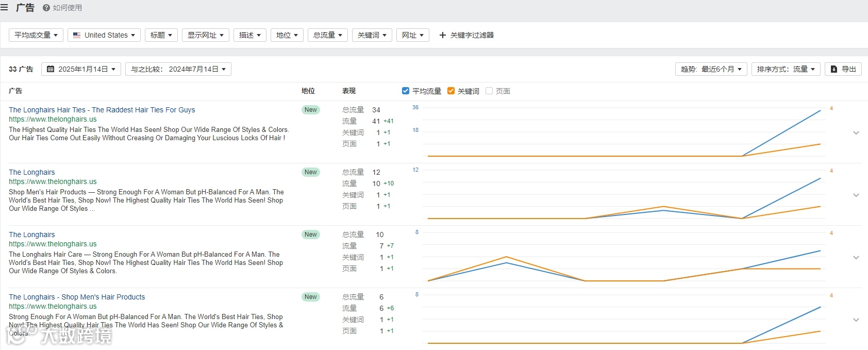Click the 关键字过滤器 button
This screenshot has height=350, width=868.
point(466,35)
